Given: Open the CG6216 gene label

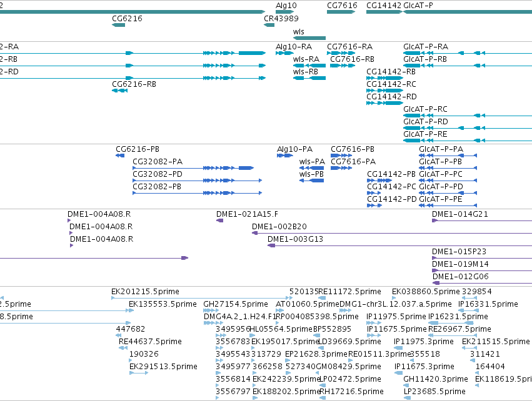Looking at the screenshot, I should 128,18.
